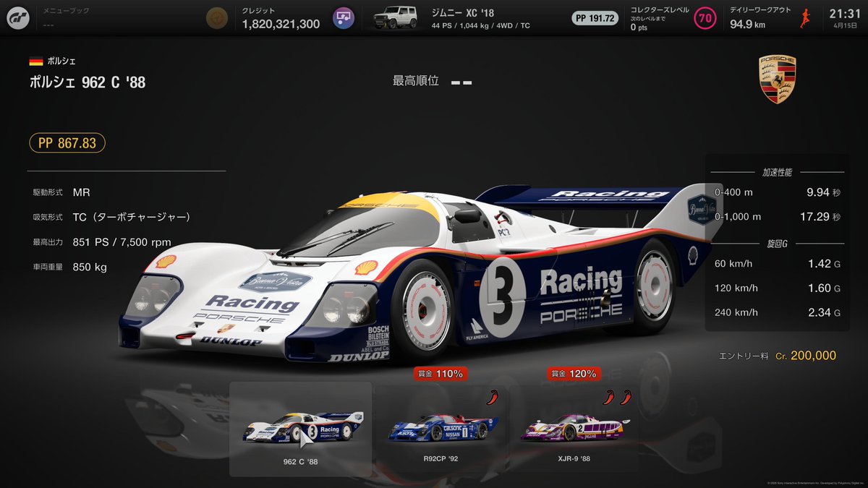Click the German flag icon
The width and height of the screenshot is (868, 488).
tap(35, 61)
